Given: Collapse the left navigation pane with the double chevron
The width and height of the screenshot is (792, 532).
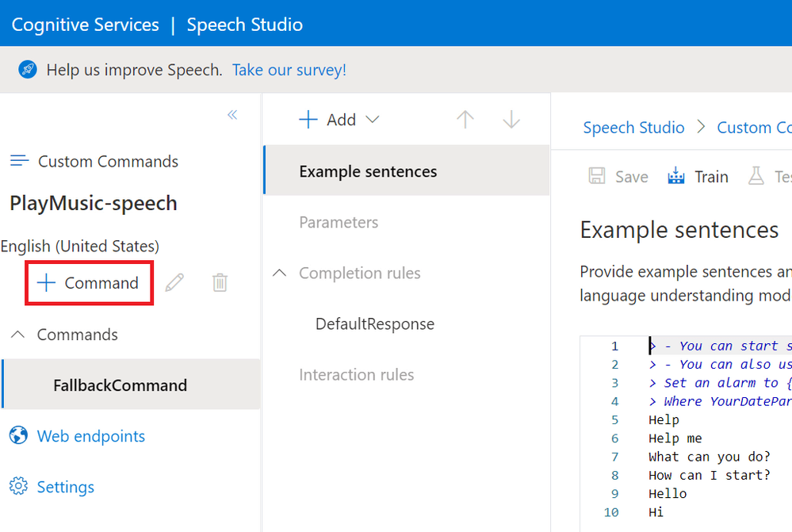Looking at the screenshot, I should (x=232, y=115).
